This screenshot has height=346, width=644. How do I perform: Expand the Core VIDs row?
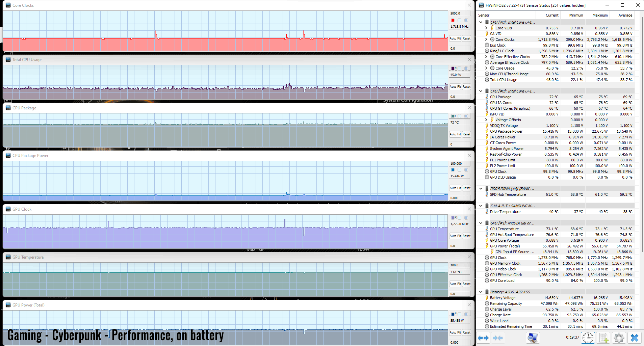[x=486, y=28]
